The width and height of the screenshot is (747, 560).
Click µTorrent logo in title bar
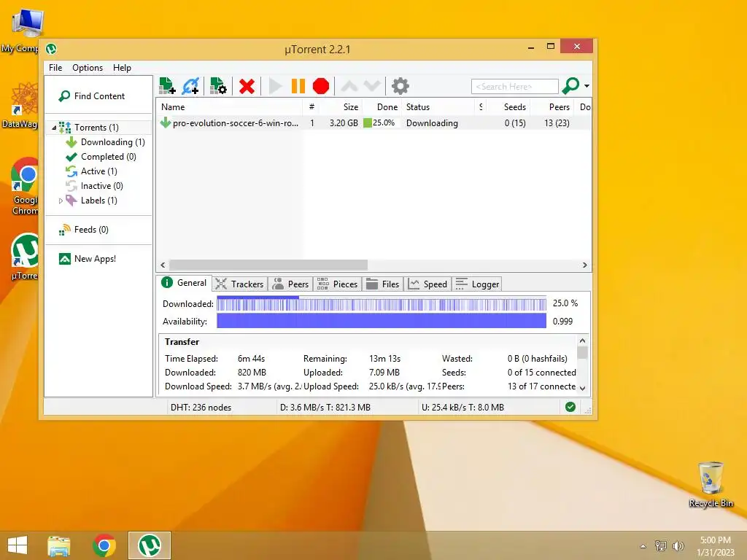[52, 49]
